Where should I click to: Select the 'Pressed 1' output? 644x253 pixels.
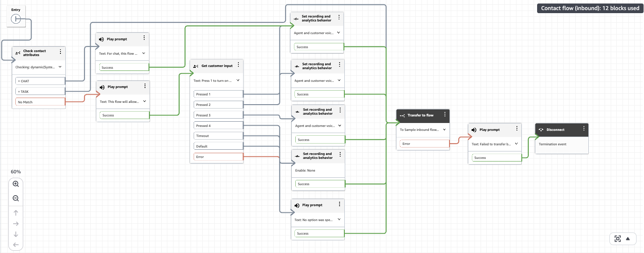click(x=218, y=94)
